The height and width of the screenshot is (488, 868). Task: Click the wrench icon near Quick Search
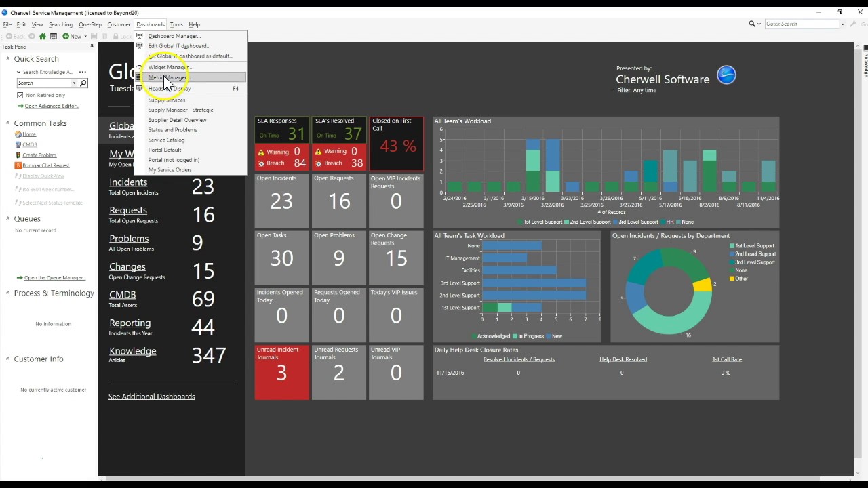click(x=853, y=24)
